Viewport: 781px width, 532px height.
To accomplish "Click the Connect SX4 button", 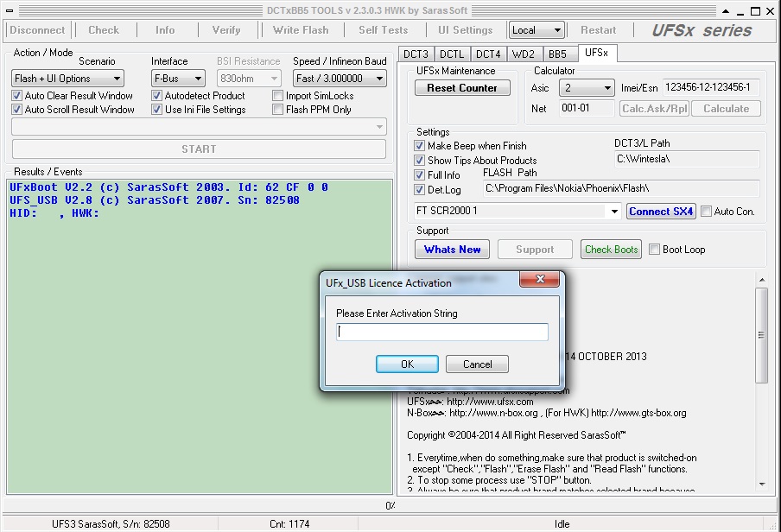I will (x=661, y=212).
